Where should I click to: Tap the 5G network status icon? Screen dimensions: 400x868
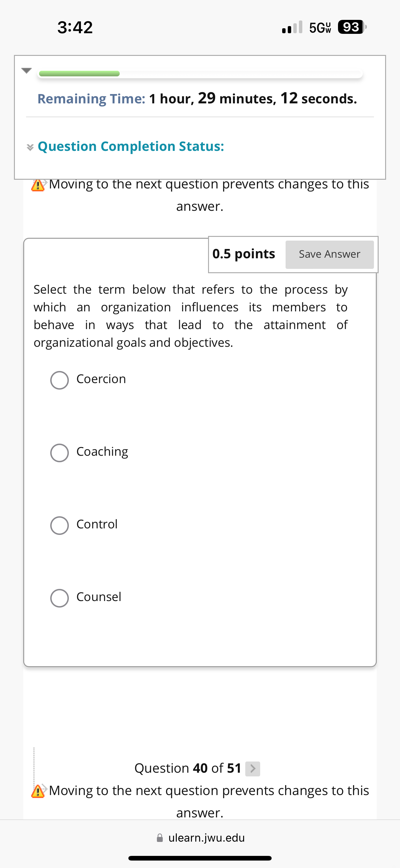(320, 28)
